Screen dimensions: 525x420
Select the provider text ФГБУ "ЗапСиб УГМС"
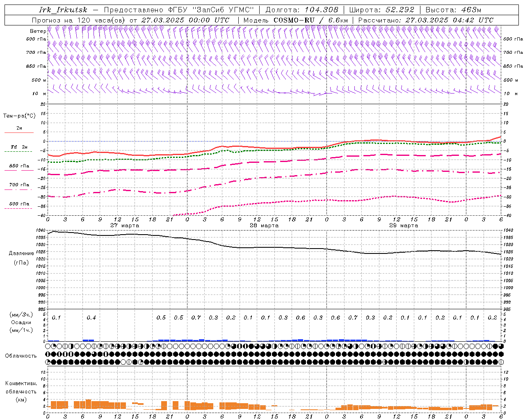[x=211, y=10]
